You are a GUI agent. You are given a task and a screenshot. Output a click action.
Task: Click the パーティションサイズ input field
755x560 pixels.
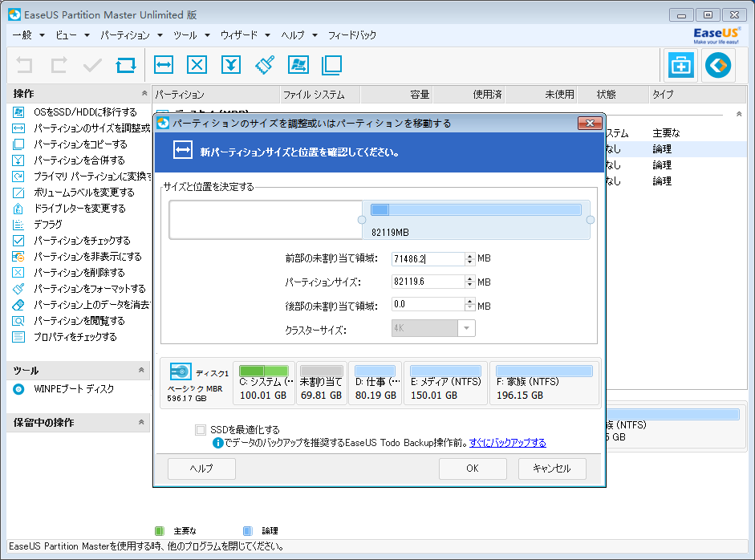[428, 282]
